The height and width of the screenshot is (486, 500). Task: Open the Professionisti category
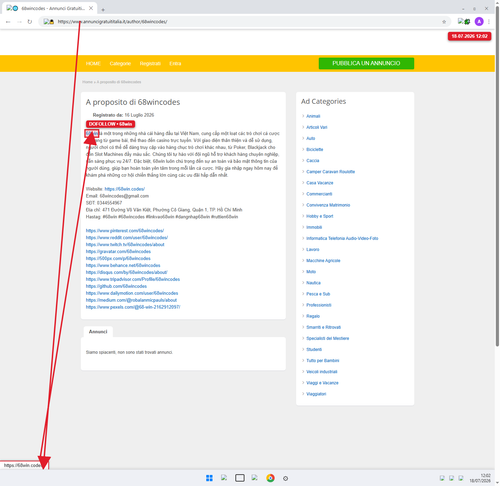319,305
